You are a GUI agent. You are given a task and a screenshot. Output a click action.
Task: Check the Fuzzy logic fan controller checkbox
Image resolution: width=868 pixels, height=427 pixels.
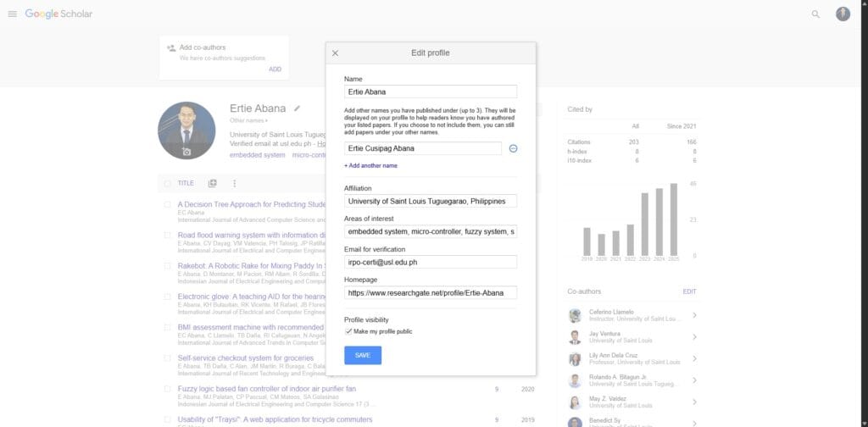point(167,389)
